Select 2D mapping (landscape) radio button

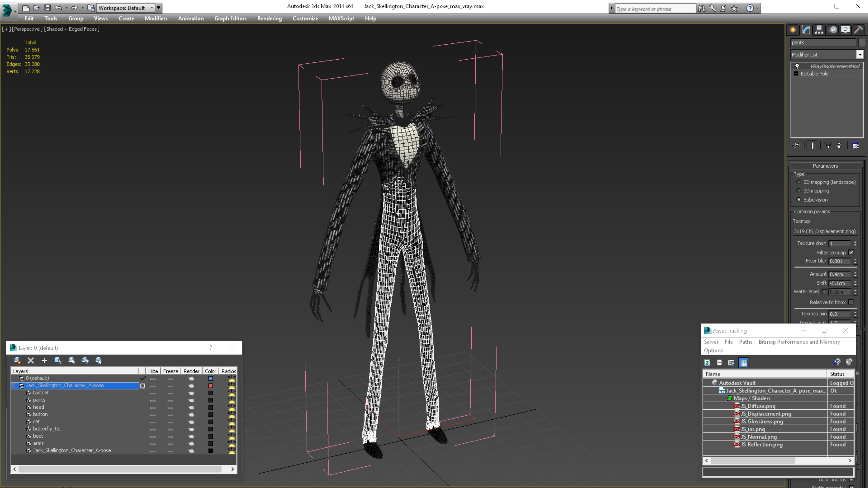click(x=799, y=182)
